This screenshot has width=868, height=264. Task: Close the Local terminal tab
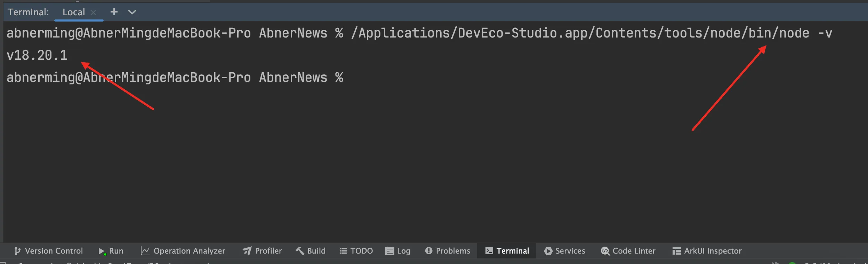pyautogui.click(x=93, y=13)
